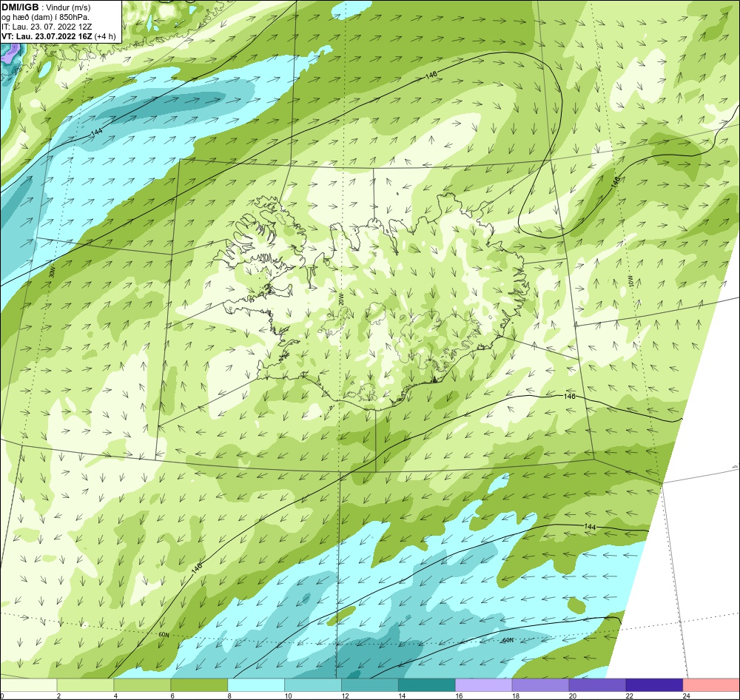This screenshot has height=700, width=740.
Task: Click the pink legend swatch above 24 m/s
Action: click(711, 685)
